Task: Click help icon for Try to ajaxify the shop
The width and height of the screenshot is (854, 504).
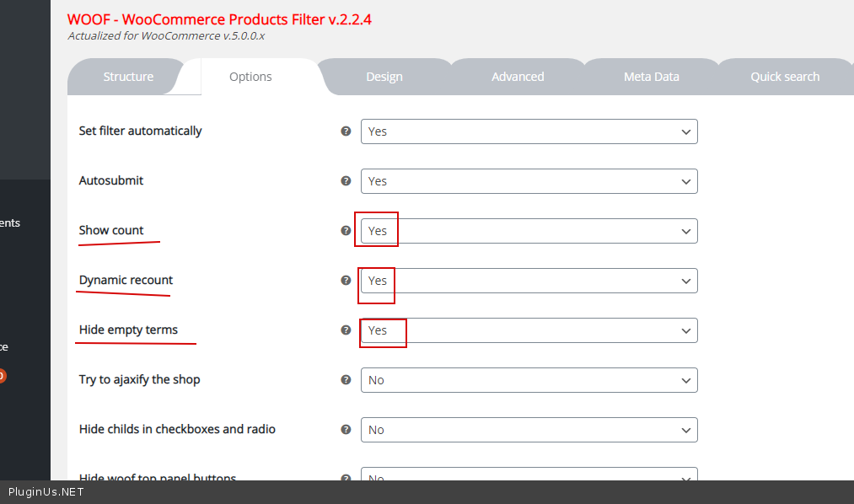Action: pyautogui.click(x=346, y=380)
